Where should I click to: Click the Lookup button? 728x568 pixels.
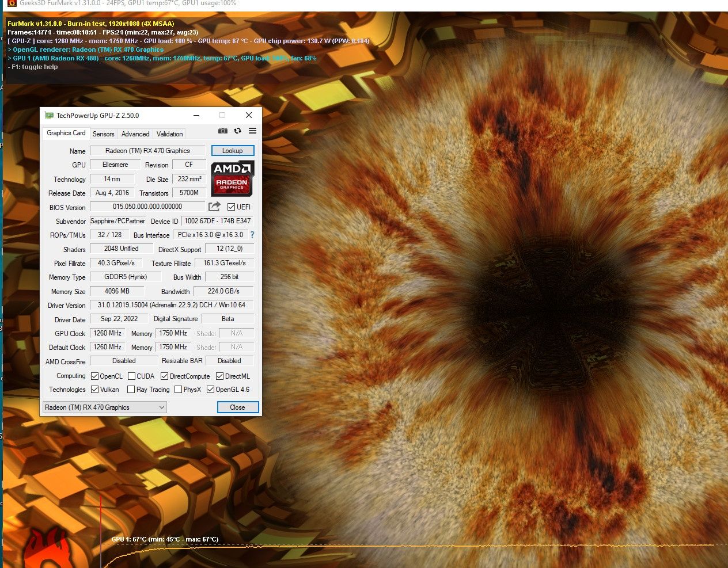(x=233, y=151)
